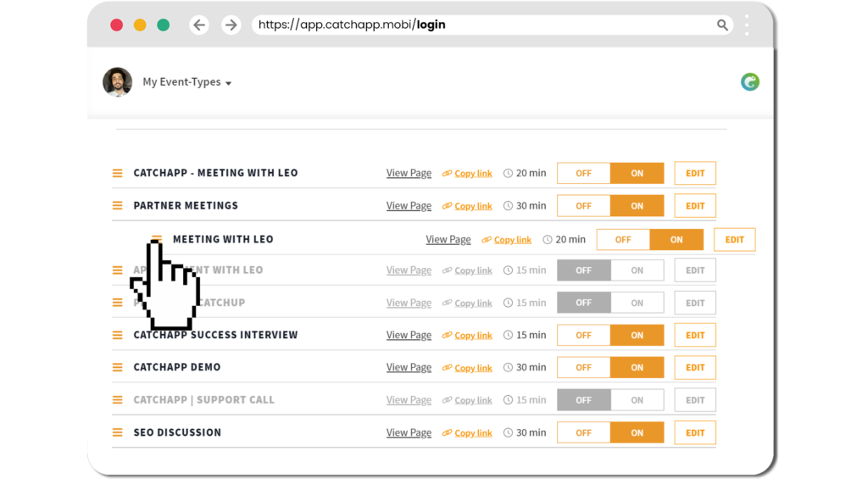Copy link for Catchapp | Support Call
This screenshot has width=868, height=479.
(473, 400)
